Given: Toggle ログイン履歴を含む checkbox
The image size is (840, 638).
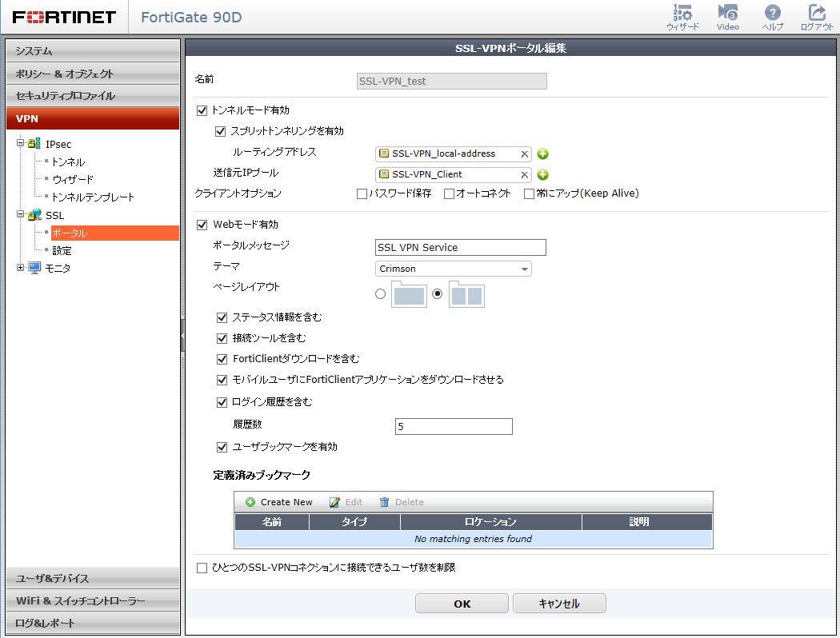Looking at the screenshot, I should pyautogui.click(x=222, y=402).
